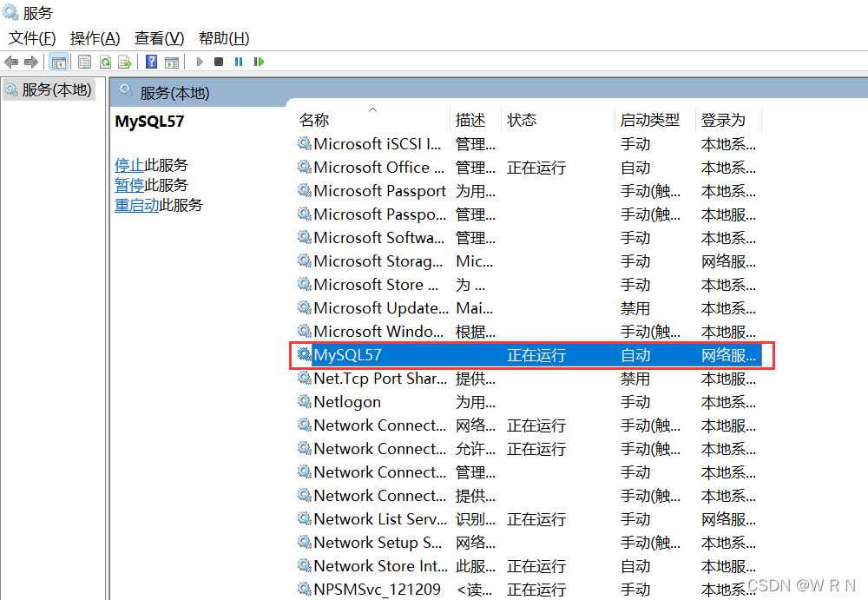Select the NPSMSvc_121209 service name
This screenshot has width=868, height=600.
(378, 590)
